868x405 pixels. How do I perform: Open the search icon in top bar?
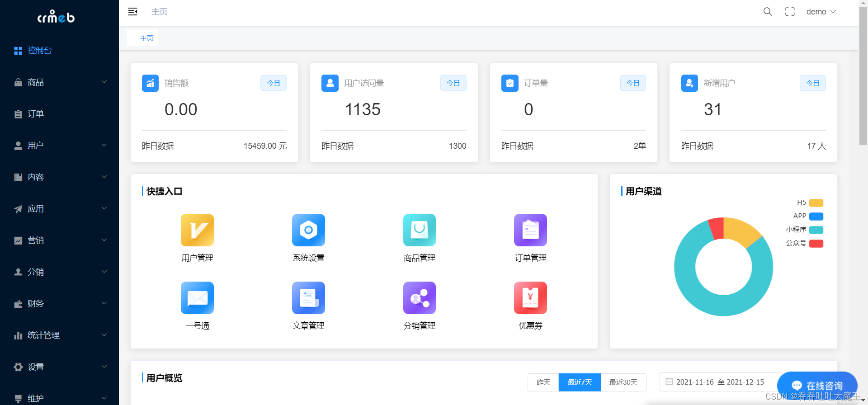click(768, 12)
